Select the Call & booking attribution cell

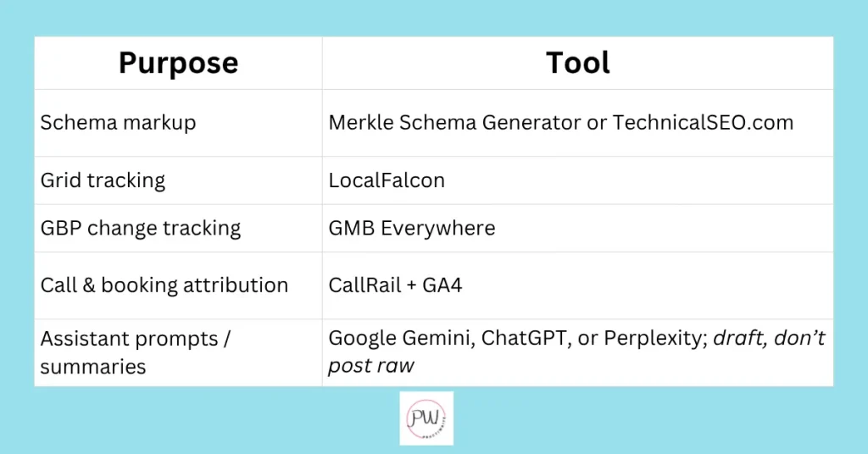(x=164, y=285)
